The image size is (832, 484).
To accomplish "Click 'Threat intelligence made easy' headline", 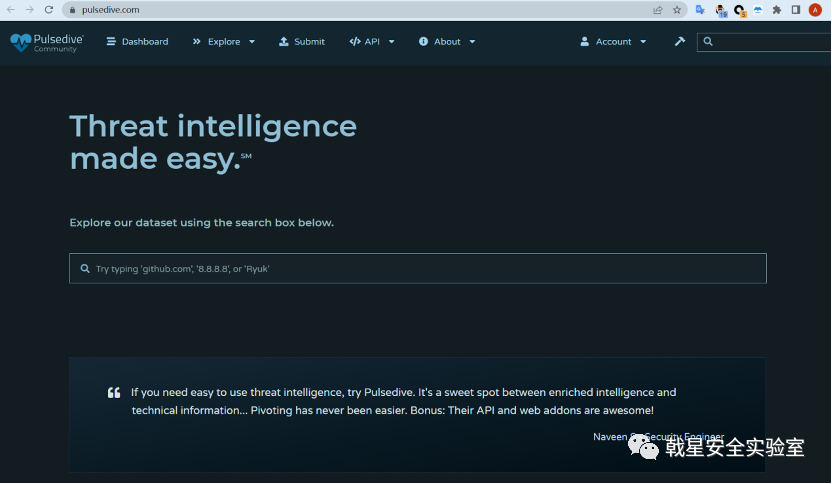I will click(213, 142).
